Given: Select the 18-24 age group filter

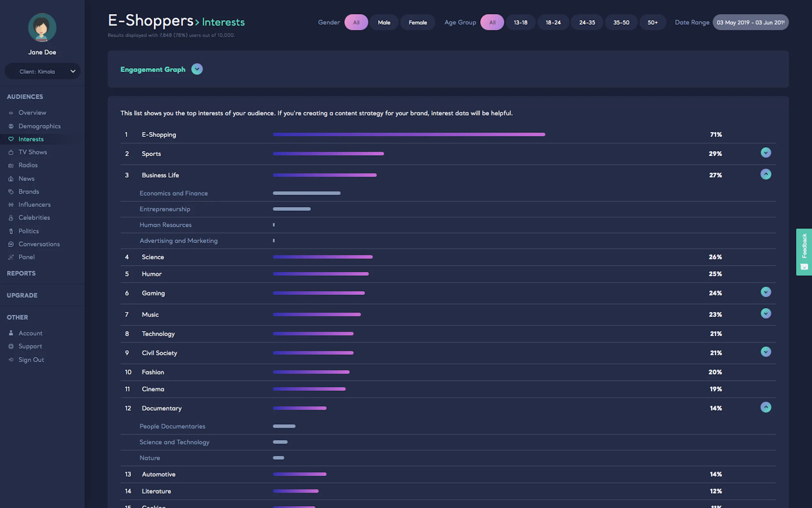Looking at the screenshot, I should (553, 22).
